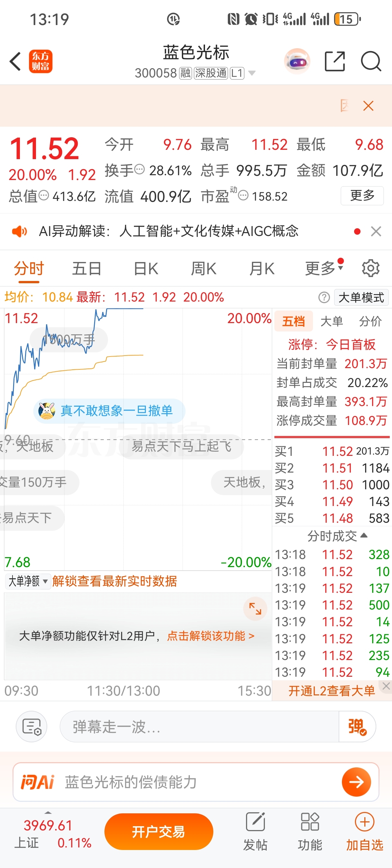
Task: Open the 大单净额 indicator dropdown
Action: [28, 581]
